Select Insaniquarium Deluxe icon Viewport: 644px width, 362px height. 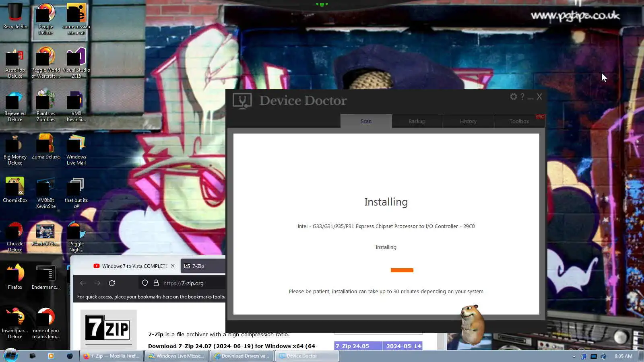(x=15, y=323)
